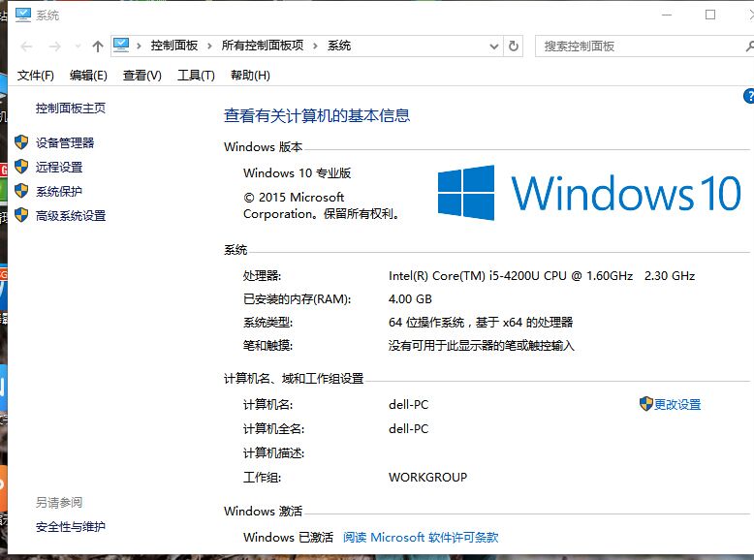
Task: Go up one level with the Up arrow
Action: [x=98, y=47]
